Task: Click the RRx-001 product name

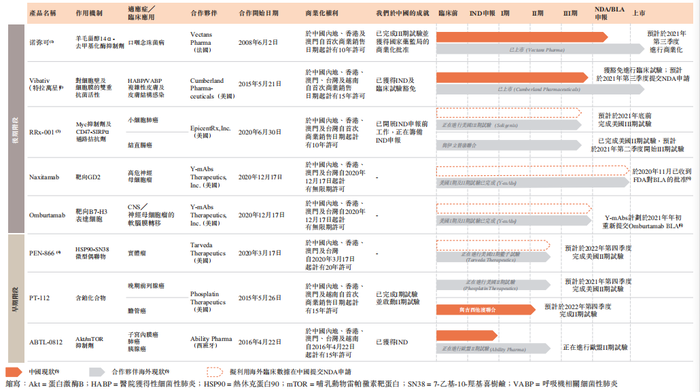Action: pos(45,132)
